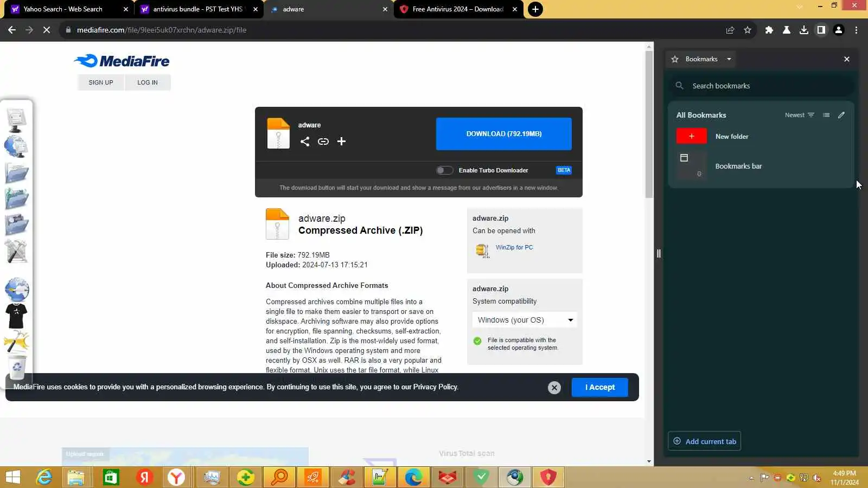
Task: Open the red shield antivirus taskbar icon
Action: (548, 477)
